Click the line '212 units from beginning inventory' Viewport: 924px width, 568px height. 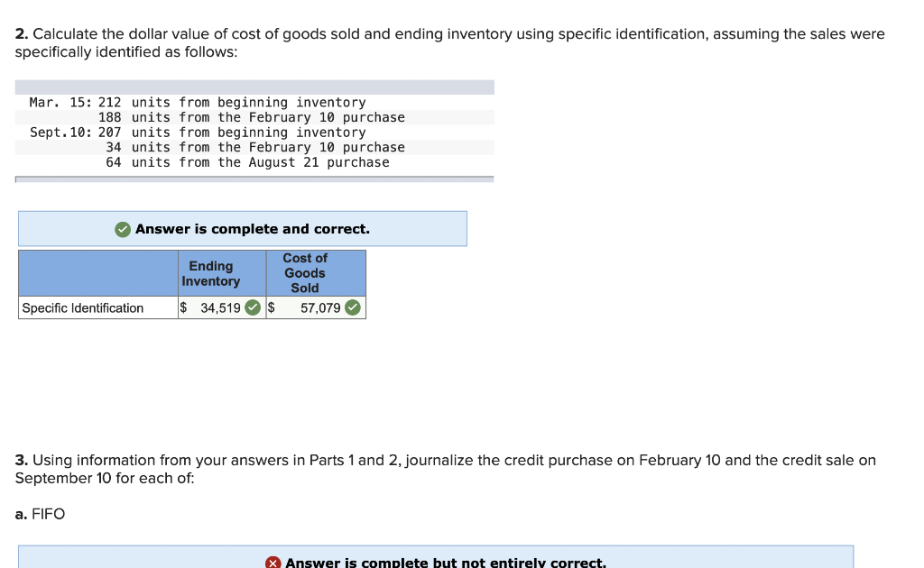click(x=232, y=103)
